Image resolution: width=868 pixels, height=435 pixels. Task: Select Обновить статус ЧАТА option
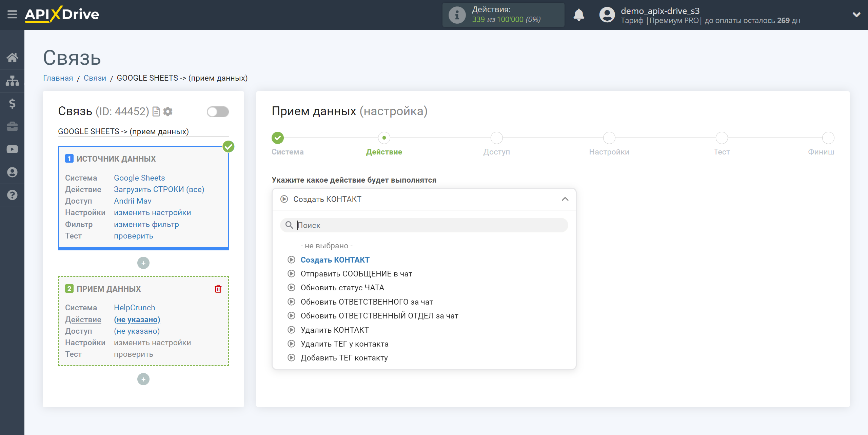(342, 288)
